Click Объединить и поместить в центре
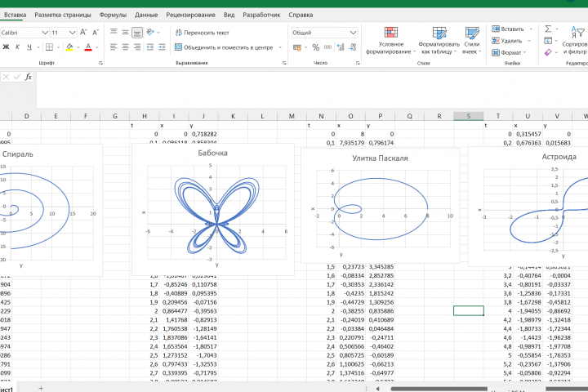The width and height of the screenshot is (588, 392). coord(224,47)
